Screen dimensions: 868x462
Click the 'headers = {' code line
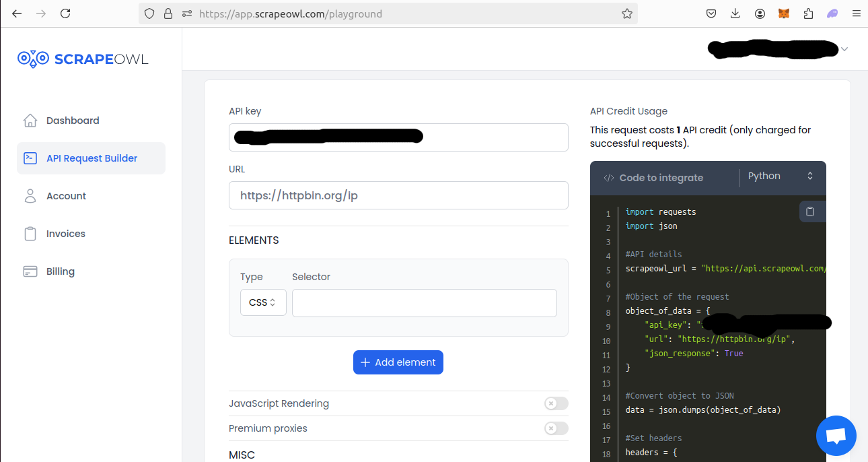pyautogui.click(x=651, y=452)
